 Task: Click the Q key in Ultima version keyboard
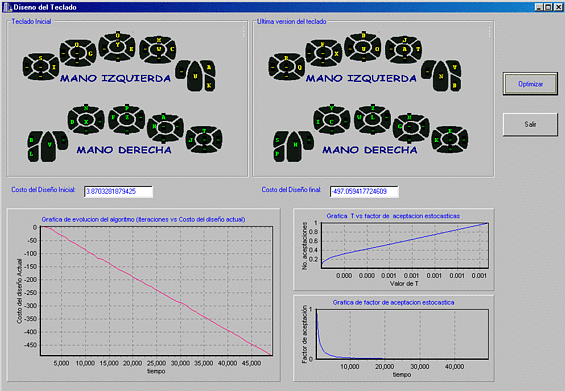coord(299,67)
